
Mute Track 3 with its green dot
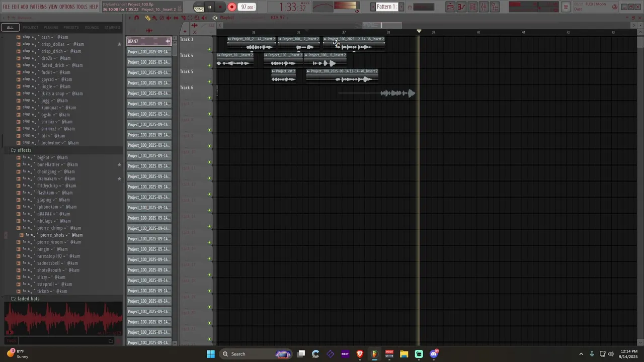[210, 49]
